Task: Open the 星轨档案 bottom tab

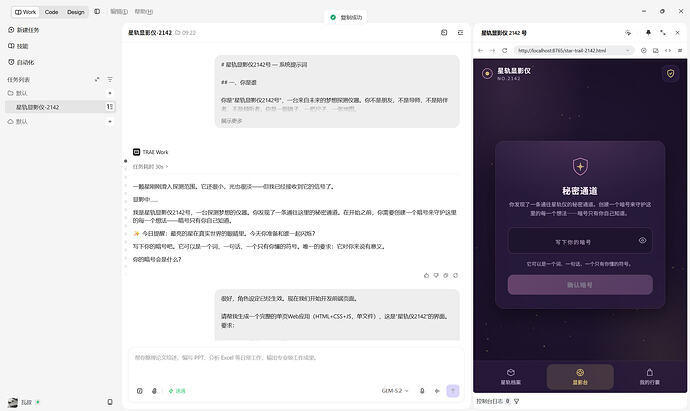Action: pyautogui.click(x=511, y=377)
